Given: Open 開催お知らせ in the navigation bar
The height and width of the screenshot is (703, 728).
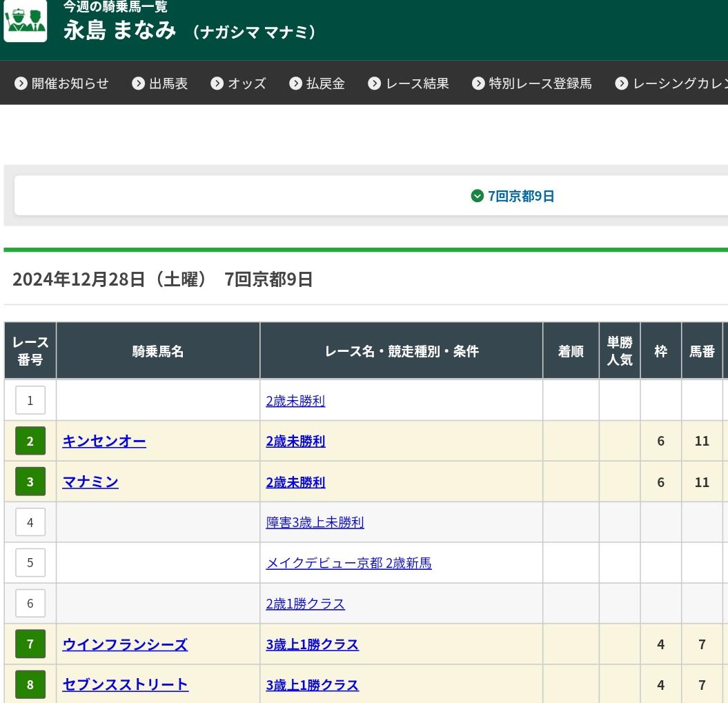Looking at the screenshot, I should click(62, 83).
